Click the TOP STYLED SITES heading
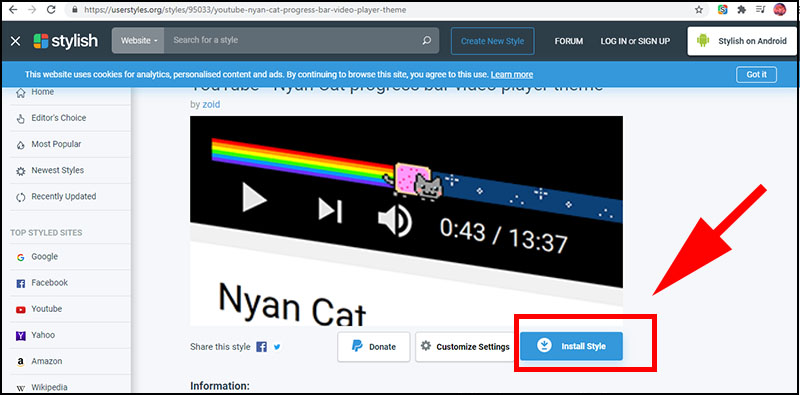 [x=46, y=233]
